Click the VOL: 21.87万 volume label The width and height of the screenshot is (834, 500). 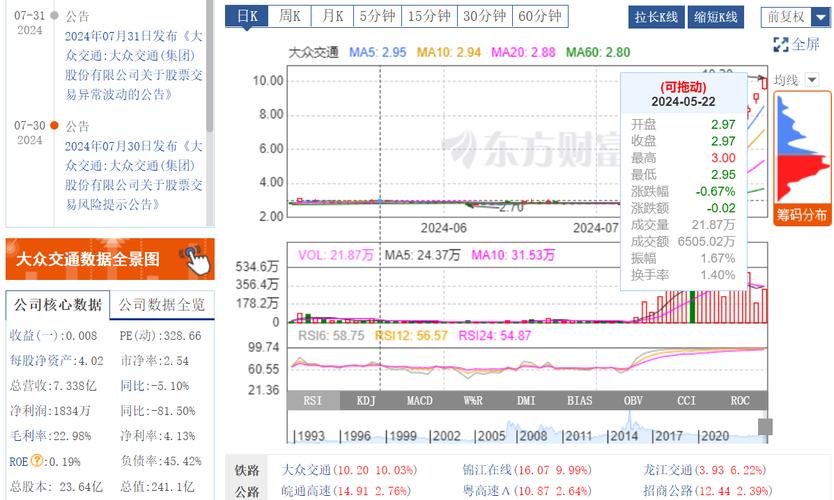(336, 255)
